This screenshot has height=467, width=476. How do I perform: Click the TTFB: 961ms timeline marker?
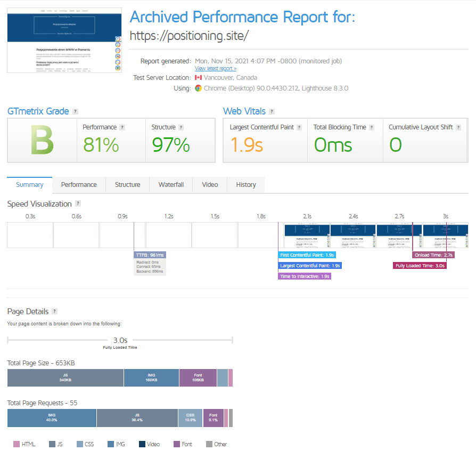click(150, 255)
